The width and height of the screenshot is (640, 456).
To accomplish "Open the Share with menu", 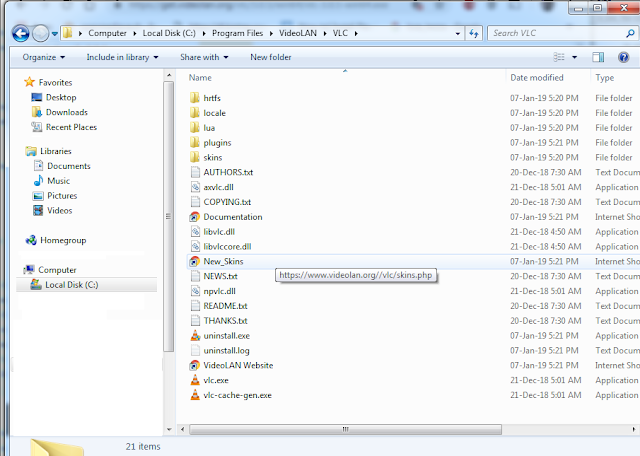I will [204, 57].
